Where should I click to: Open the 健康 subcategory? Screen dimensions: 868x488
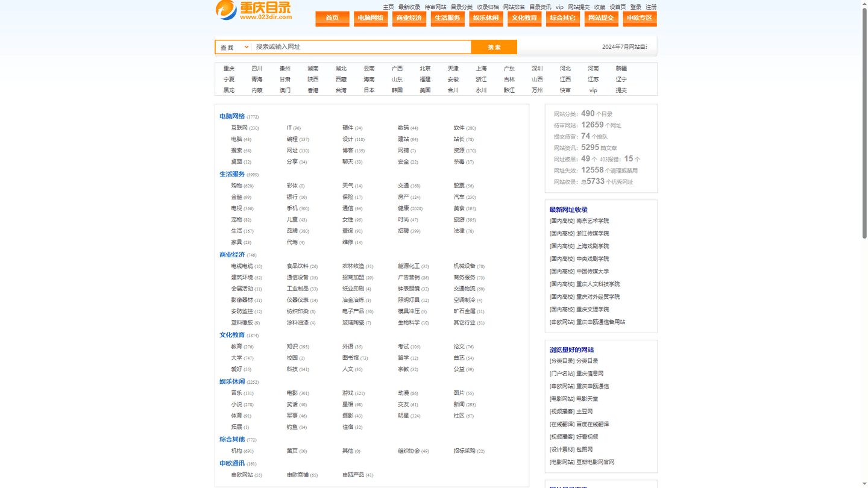403,208
